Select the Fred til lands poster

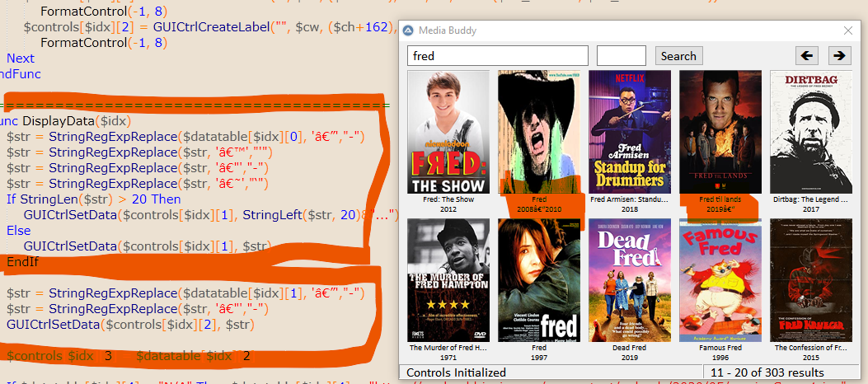tap(720, 132)
